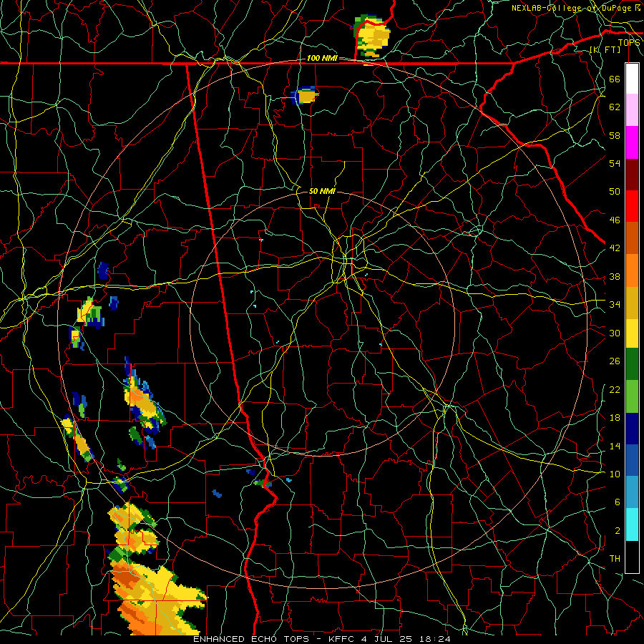Click the magenta legend swatch
The height and width of the screenshot is (644, 644).
632,142
